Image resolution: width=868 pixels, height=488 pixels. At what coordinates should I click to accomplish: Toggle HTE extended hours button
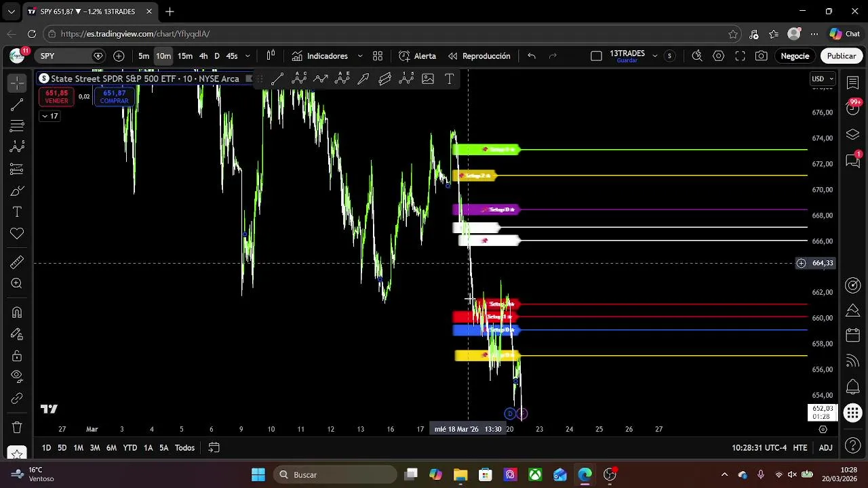(800, 448)
